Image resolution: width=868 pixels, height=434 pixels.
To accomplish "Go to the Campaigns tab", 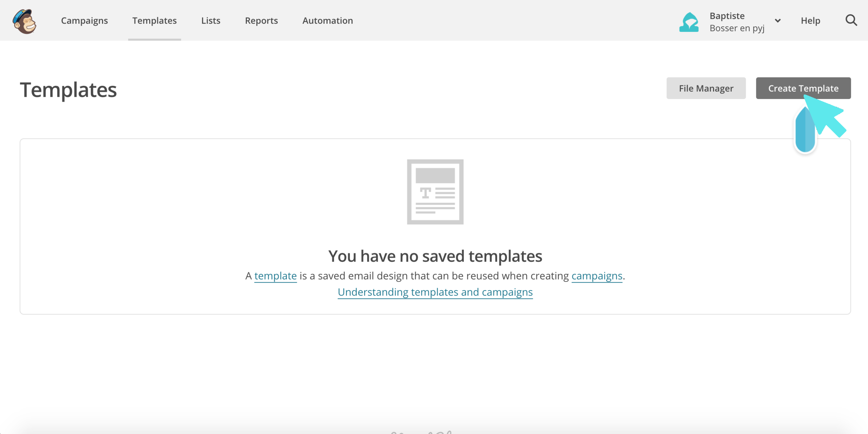I will (x=84, y=20).
